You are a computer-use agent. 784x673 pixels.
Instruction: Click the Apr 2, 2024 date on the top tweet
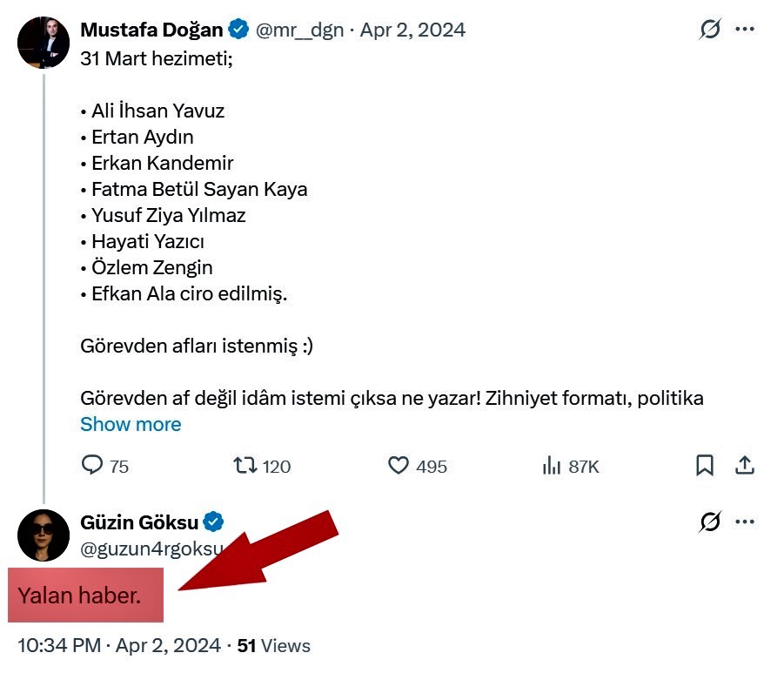pos(412,30)
